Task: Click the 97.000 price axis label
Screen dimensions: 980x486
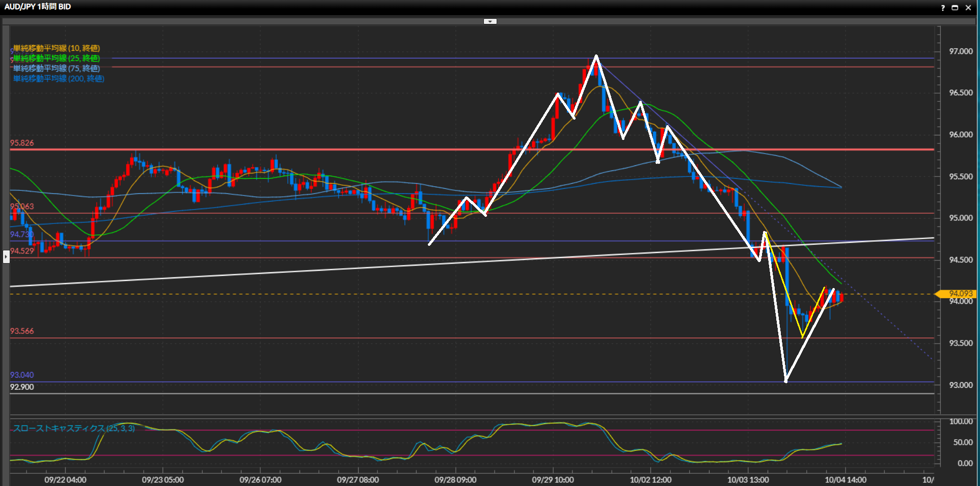Action: (961, 51)
